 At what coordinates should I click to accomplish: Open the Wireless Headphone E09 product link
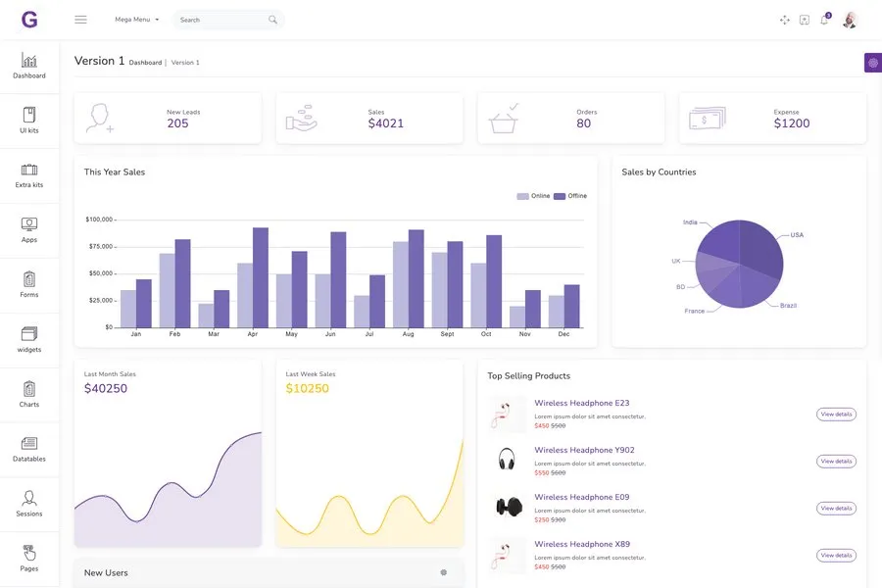(581, 497)
